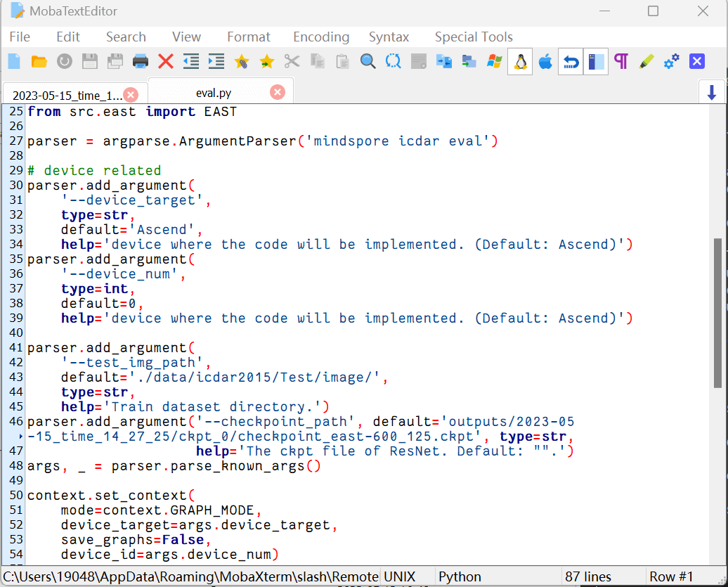The image size is (728, 587).
Task: Click the vertical scrollbar thumb
Action: coord(717,313)
